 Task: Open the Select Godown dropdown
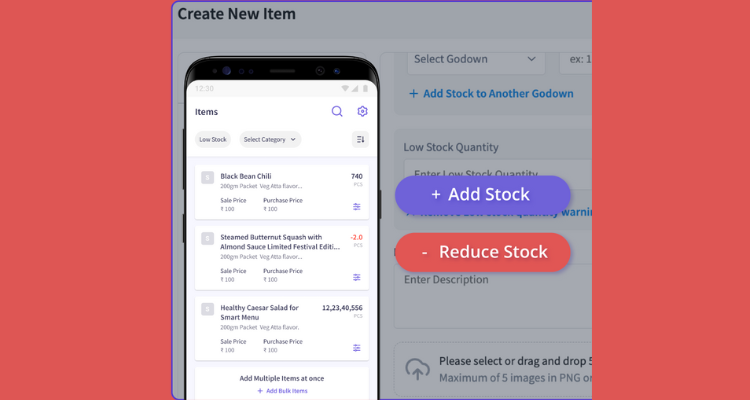(x=476, y=60)
